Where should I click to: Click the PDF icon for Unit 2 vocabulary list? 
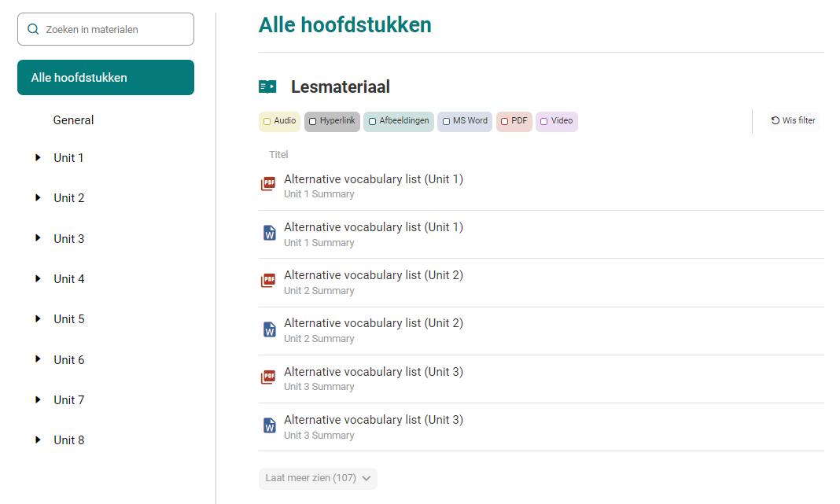click(268, 280)
